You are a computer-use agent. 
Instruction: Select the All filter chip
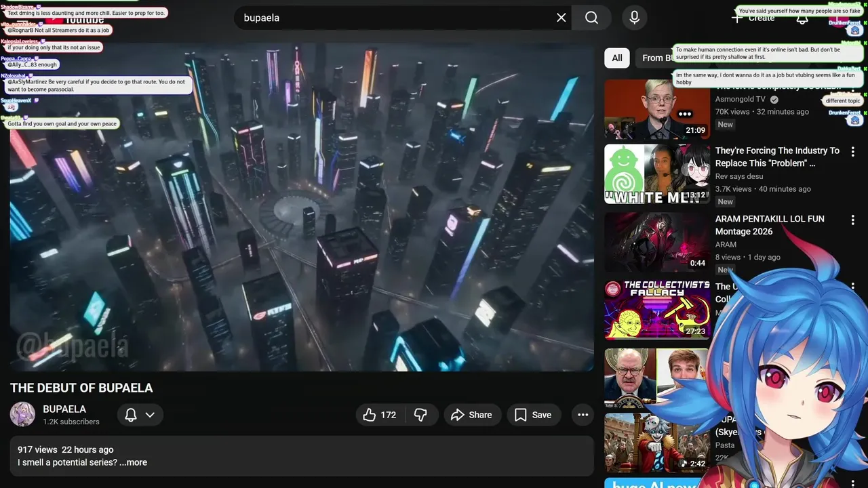[x=617, y=58]
